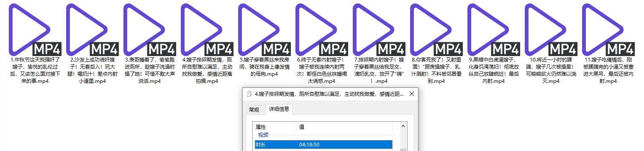Image resolution: width=644 pixels, height=151 pixels.
Task: Open the 详细信息 tab
Action: coord(279,109)
